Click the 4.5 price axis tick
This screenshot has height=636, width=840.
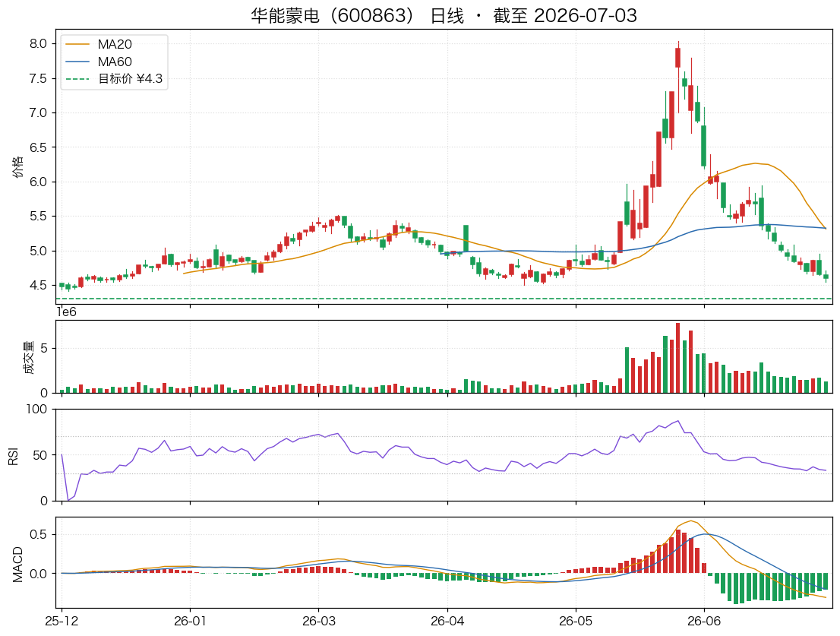click(39, 286)
